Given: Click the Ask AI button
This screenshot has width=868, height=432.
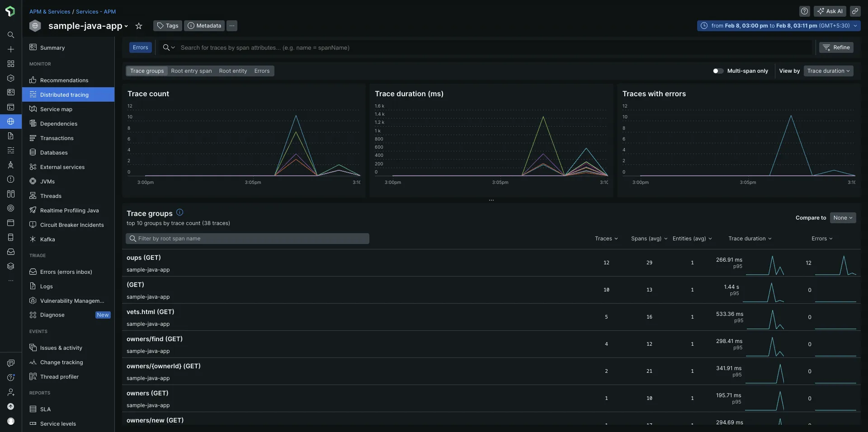Looking at the screenshot, I should 830,11.
